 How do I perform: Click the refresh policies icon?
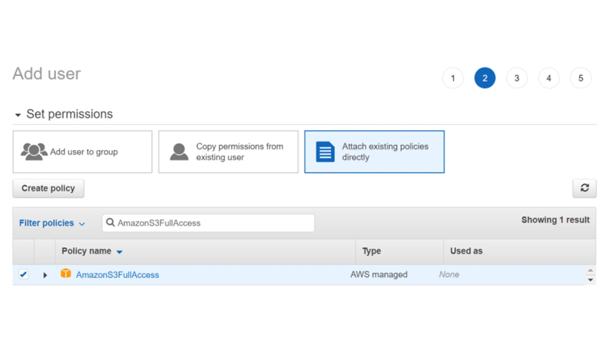point(584,188)
